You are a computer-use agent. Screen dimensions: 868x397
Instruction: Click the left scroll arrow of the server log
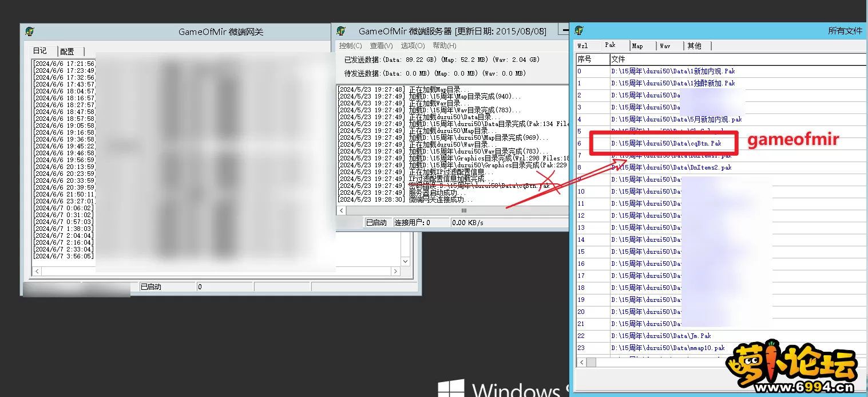(342, 211)
